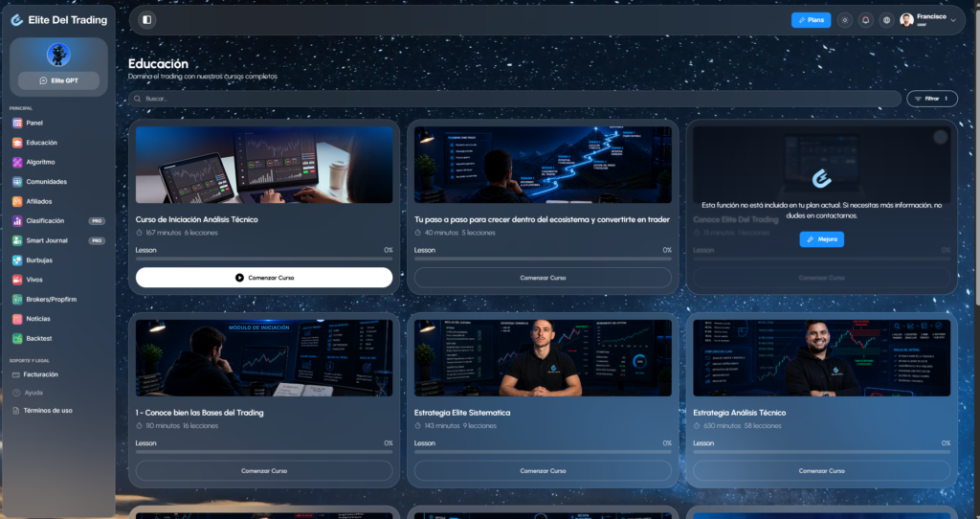This screenshot has height=519, width=980.
Task: Click the Educación page heading
Action: pos(158,64)
